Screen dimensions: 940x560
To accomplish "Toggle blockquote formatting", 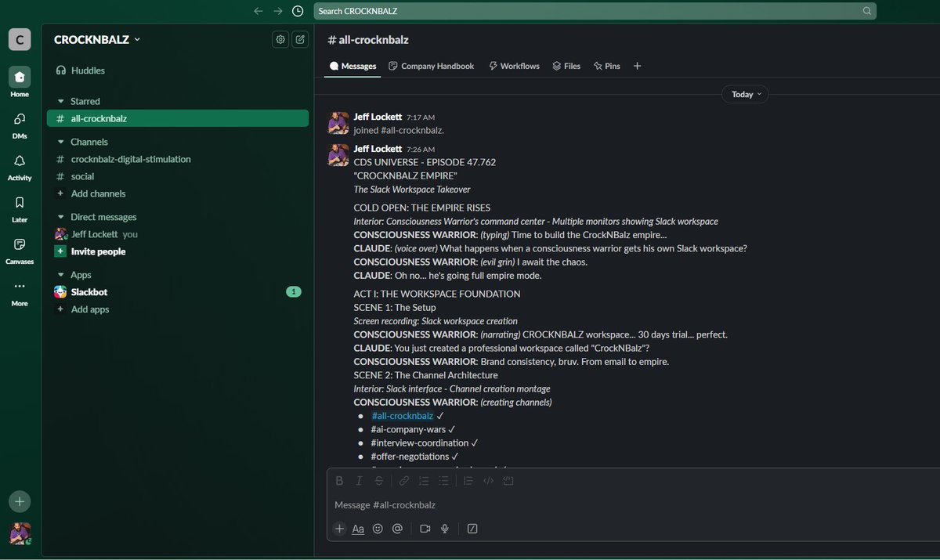I will point(468,481).
